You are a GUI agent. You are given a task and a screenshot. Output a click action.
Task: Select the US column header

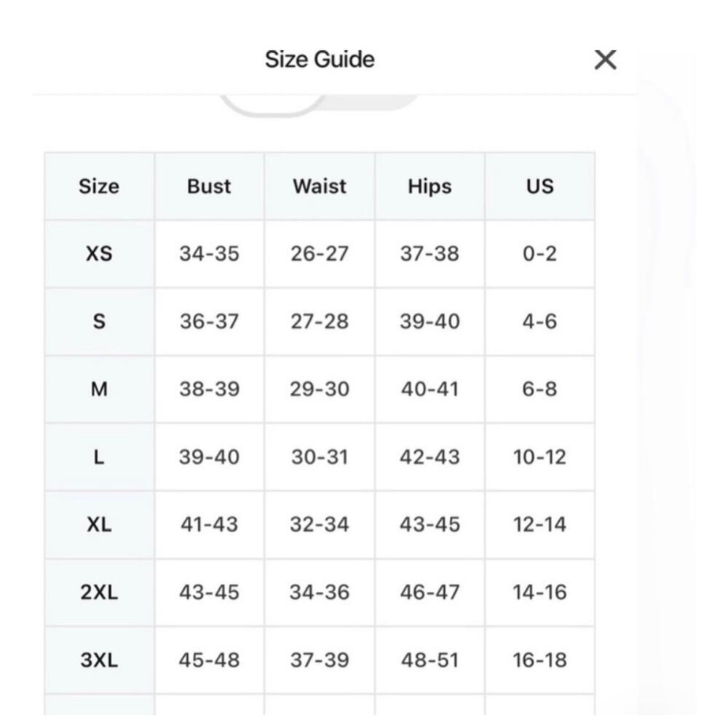[x=539, y=186]
